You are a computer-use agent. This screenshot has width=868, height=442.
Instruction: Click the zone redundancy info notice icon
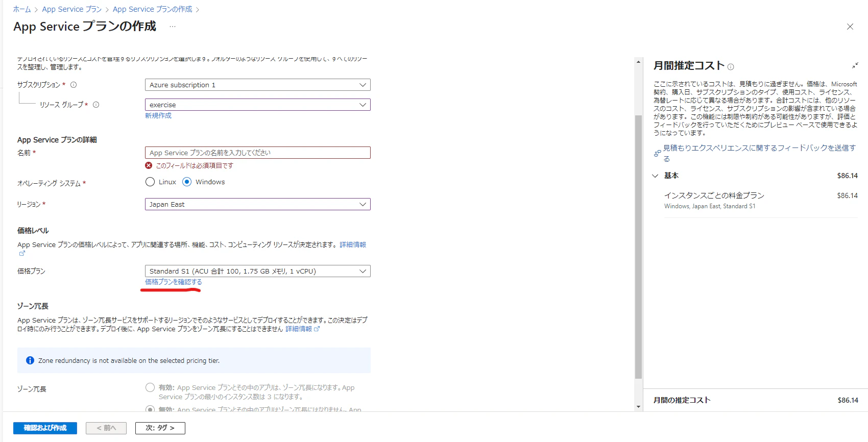(30, 360)
